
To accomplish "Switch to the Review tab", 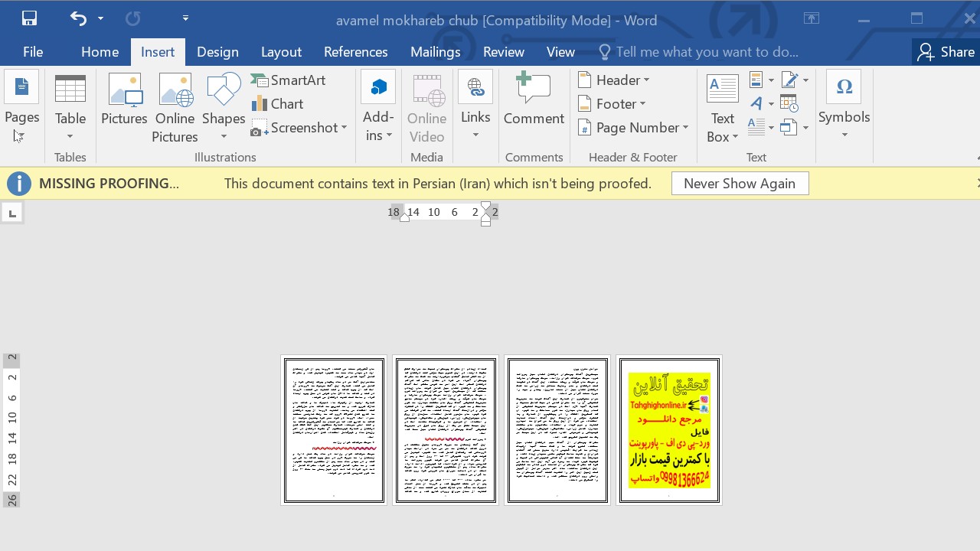I will click(503, 52).
